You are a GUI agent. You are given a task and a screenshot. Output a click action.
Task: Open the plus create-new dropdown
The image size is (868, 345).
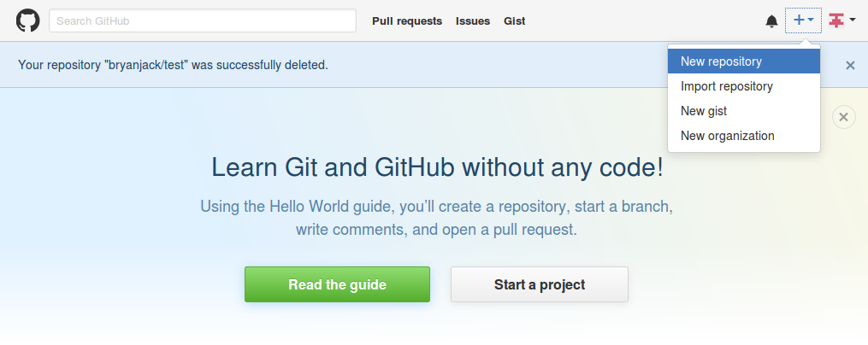803,20
